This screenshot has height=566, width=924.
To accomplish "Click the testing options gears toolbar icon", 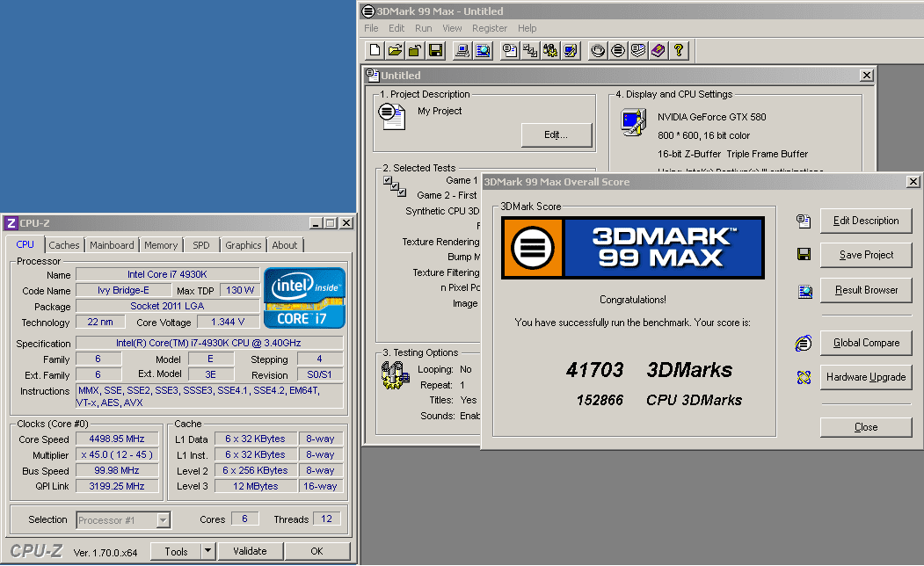I will click(550, 51).
